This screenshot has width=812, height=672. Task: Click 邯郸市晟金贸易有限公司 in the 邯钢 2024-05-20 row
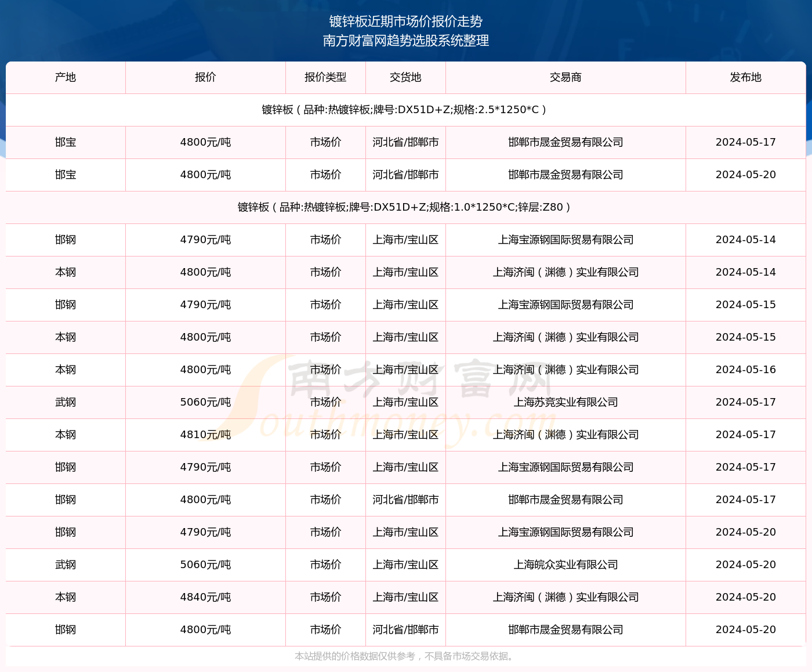[x=565, y=630]
